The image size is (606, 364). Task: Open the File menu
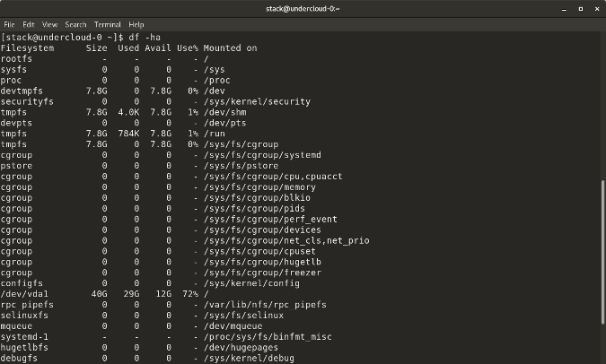click(10, 24)
